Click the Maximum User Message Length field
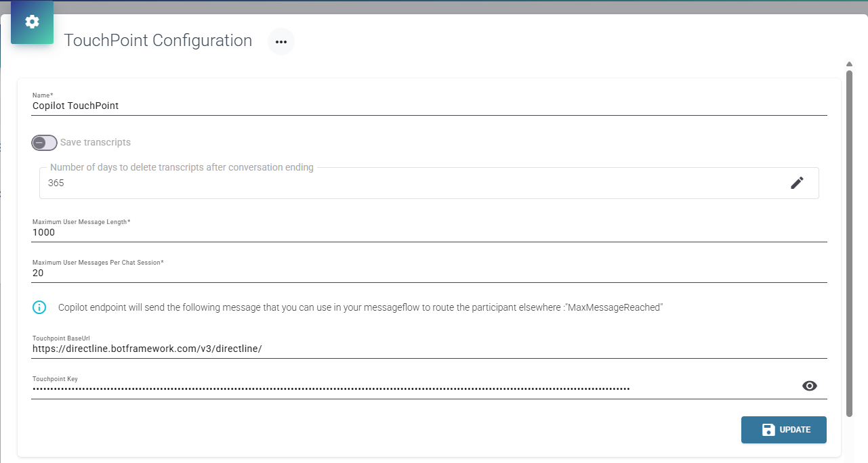Screen dimensions: 868x463 click(x=430, y=232)
